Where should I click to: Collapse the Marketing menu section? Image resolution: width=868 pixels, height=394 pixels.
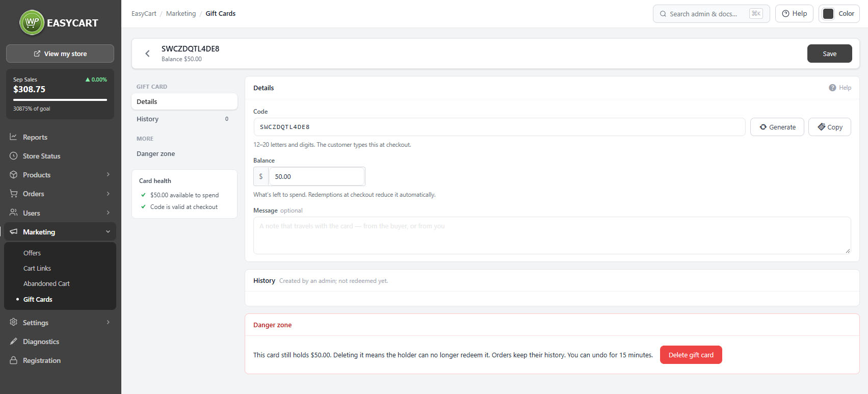pos(108,232)
